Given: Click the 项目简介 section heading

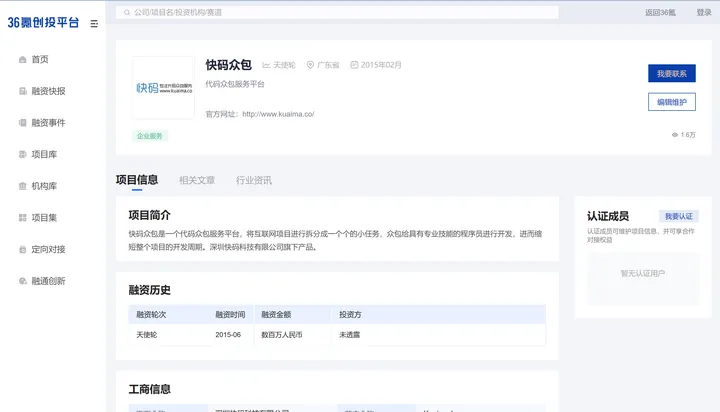Looking at the screenshot, I should click(150, 215).
